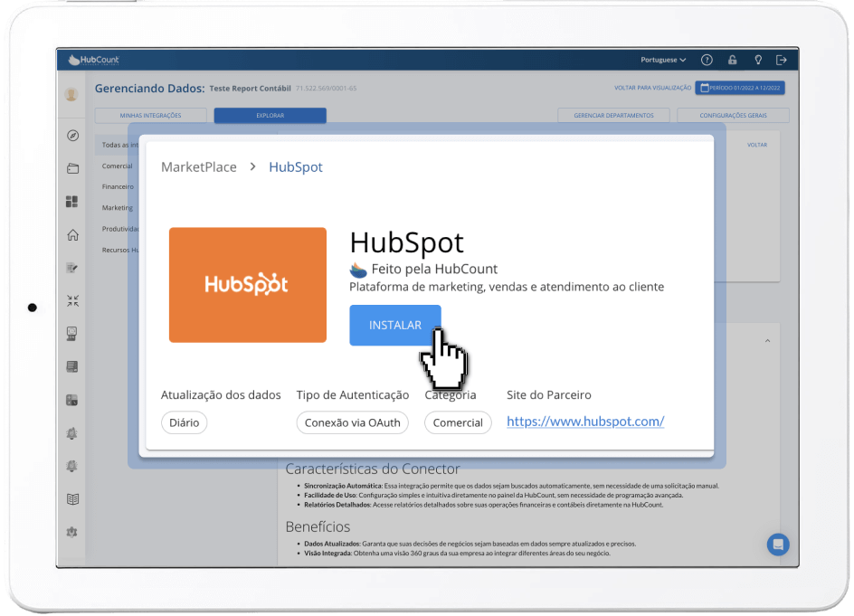Select Recursos Humanos category

pos(120,250)
